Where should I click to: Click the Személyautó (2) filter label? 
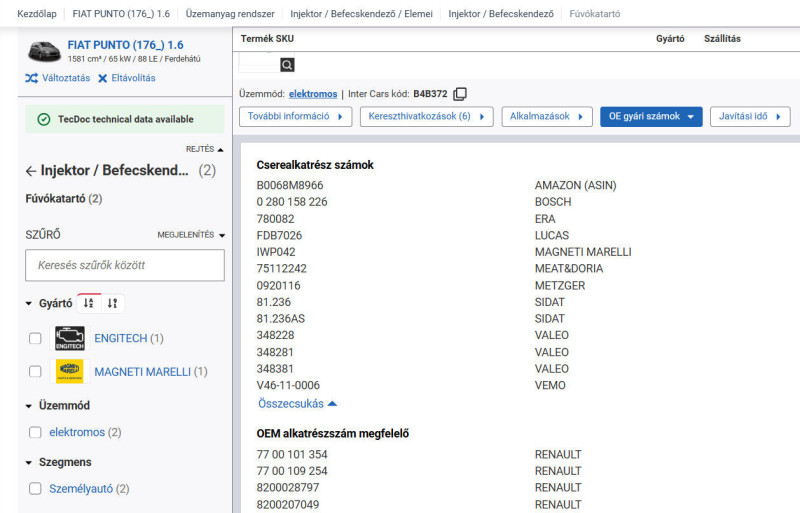[89, 488]
